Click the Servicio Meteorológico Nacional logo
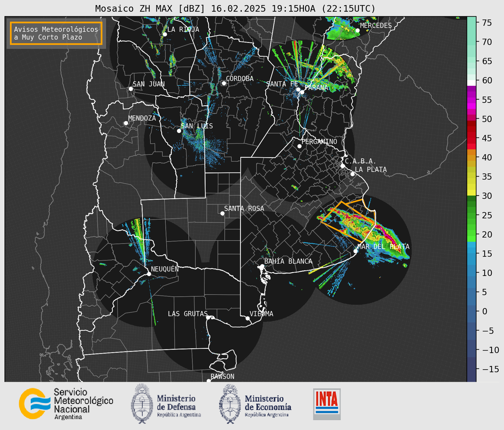This screenshot has height=430, width=504. click(66, 404)
